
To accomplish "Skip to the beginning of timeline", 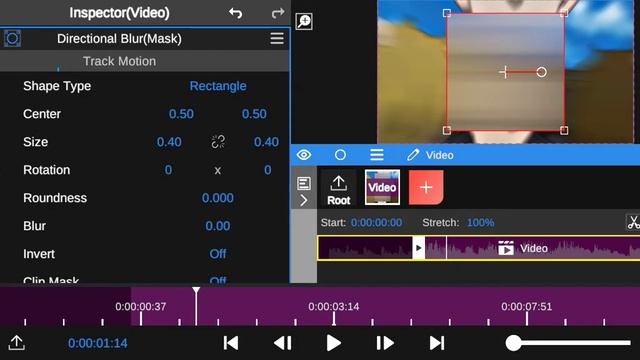I will click(231, 343).
